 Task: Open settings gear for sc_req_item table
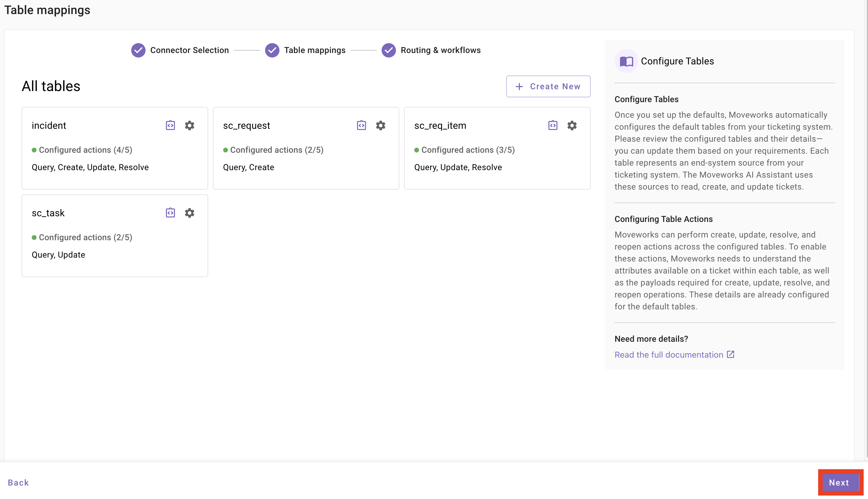(572, 125)
